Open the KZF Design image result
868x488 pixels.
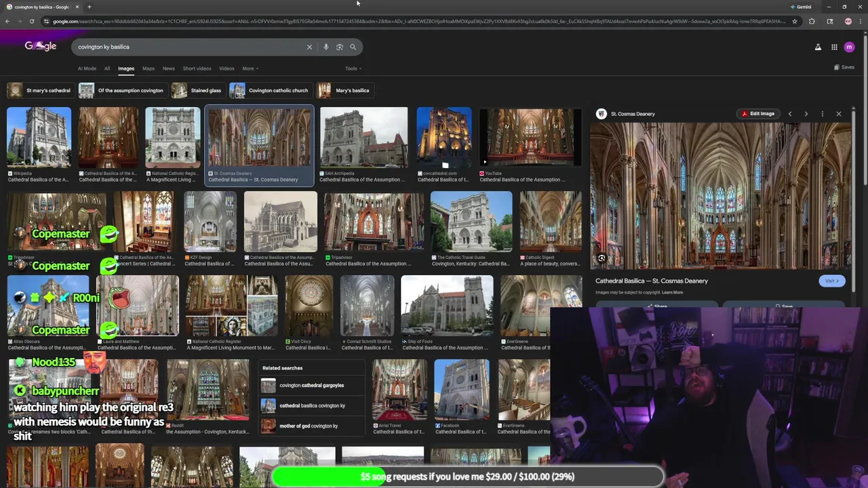point(210,222)
